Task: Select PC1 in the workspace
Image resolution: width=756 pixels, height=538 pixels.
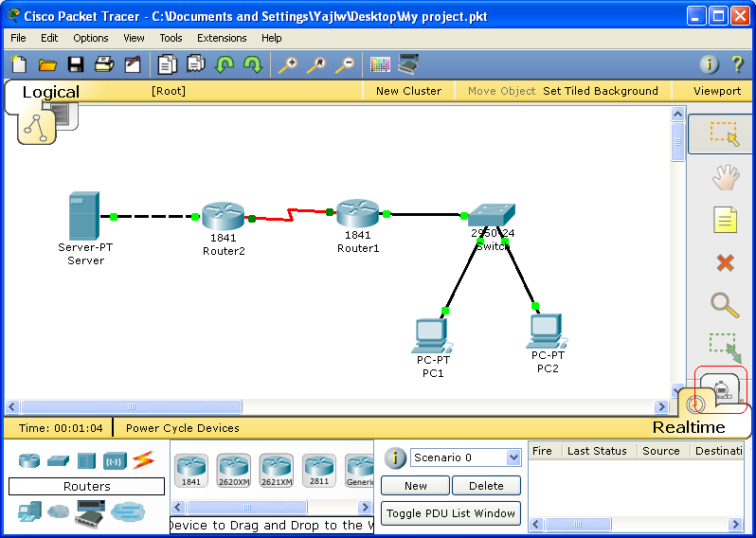Action: (432, 336)
